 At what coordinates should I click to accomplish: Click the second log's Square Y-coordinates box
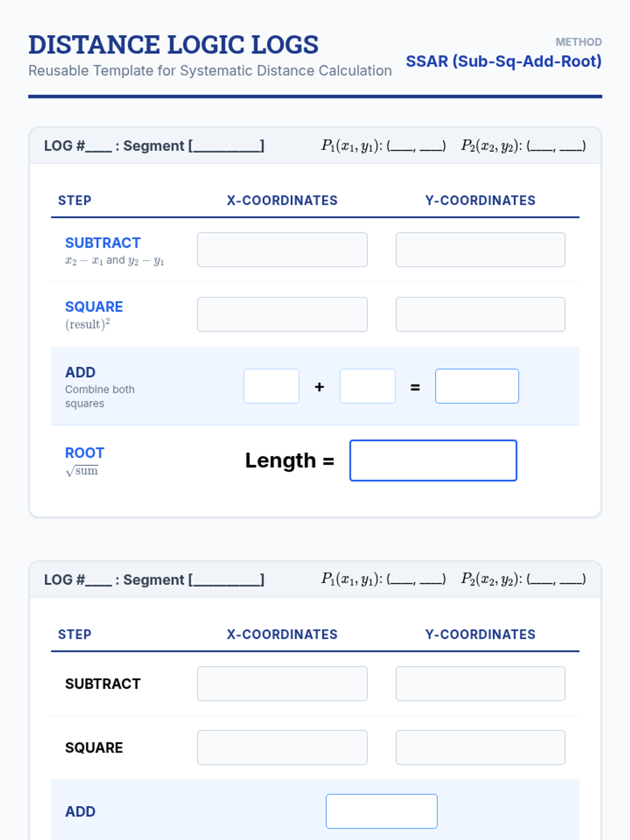click(x=480, y=748)
